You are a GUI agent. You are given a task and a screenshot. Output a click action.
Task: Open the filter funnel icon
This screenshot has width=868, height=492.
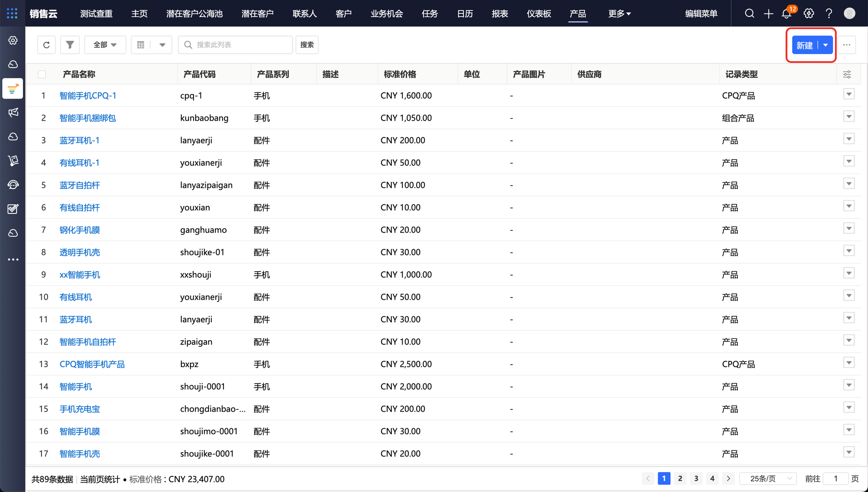pyautogui.click(x=70, y=45)
